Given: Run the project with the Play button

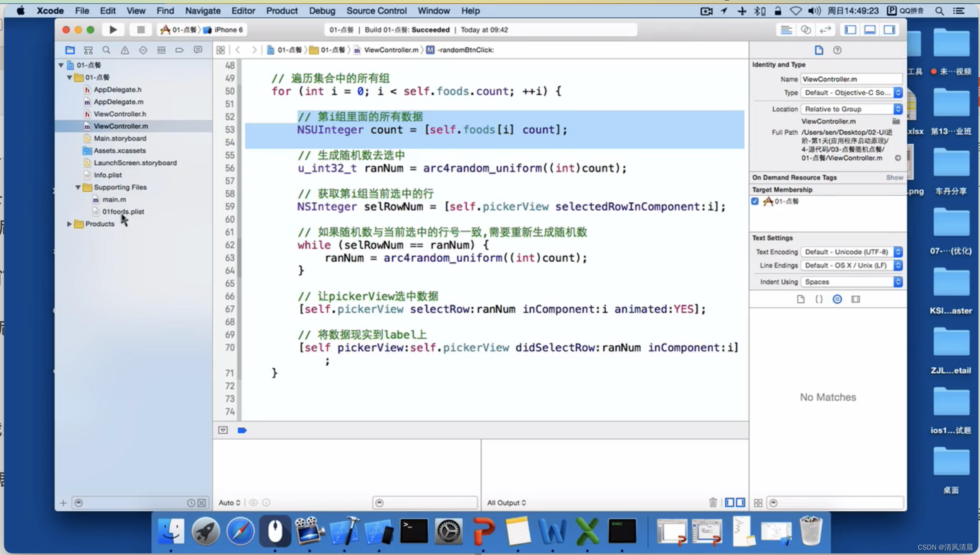Looking at the screenshot, I should [113, 30].
